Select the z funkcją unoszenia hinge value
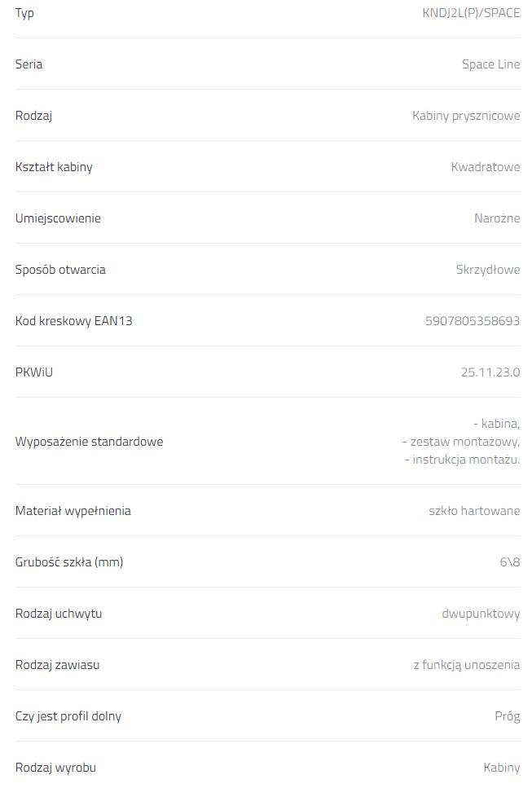 (467, 665)
